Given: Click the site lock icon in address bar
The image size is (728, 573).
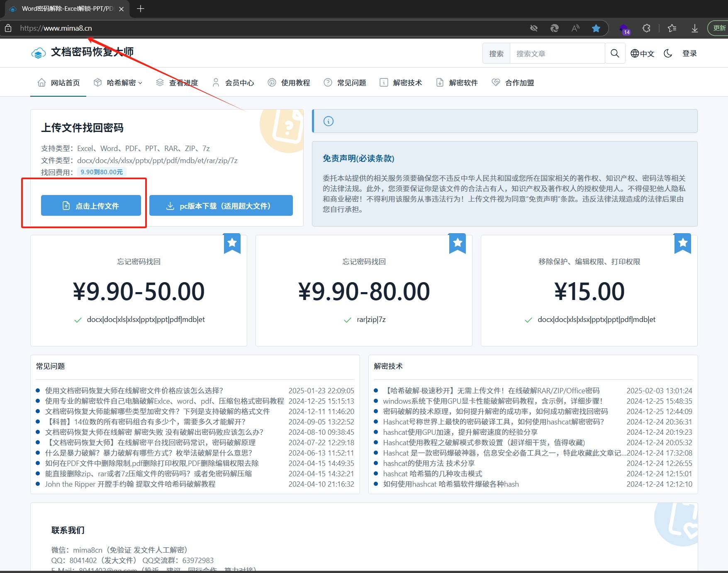Looking at the screenshot, I should pyautogui.click(x=8, y=28).
